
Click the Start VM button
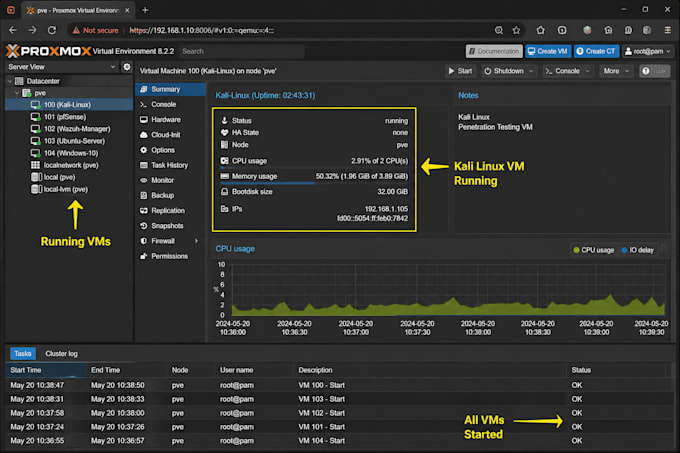point(461,71)
